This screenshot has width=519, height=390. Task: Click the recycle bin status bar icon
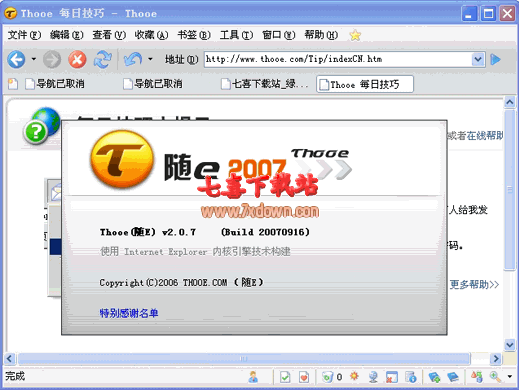click(x=327, y=377)
